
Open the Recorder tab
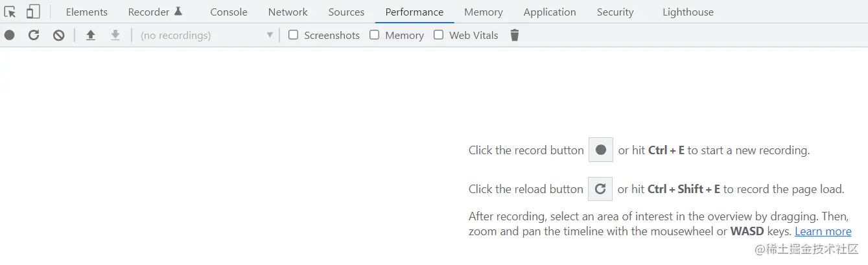[155, 12]
